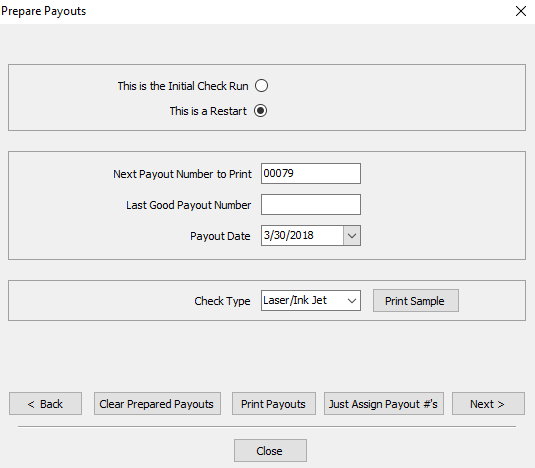Image resolution: width=535 pixels, height=468 pixels.
Task: Close the dialog with the title bar X
Action: pos(521,11)
